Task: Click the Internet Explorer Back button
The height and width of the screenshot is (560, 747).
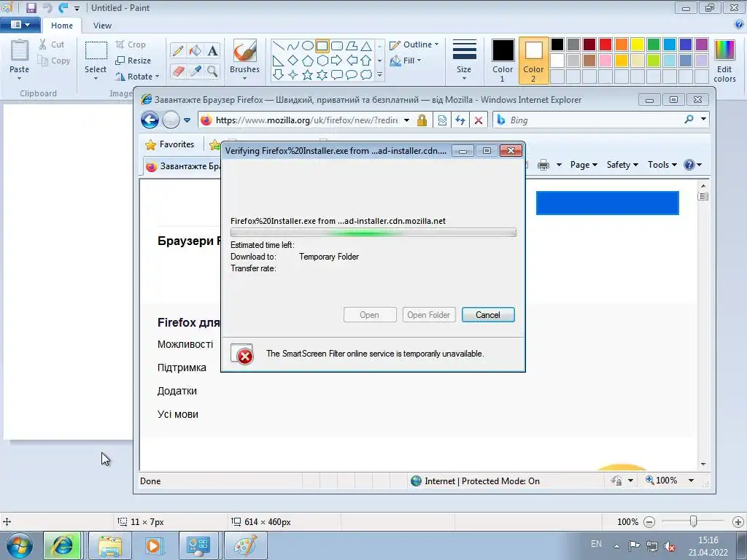Action: [150, 120]
